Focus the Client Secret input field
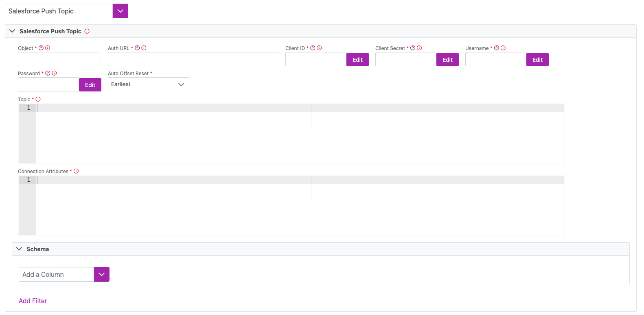 click(406, 59)
